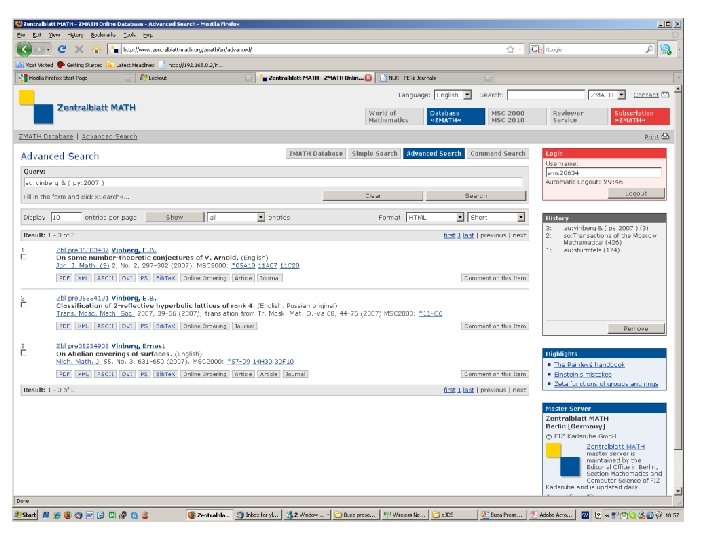720x540 pixels.
Task: Click 'Comment on this item' for third result
Action: tap(495, 374)
